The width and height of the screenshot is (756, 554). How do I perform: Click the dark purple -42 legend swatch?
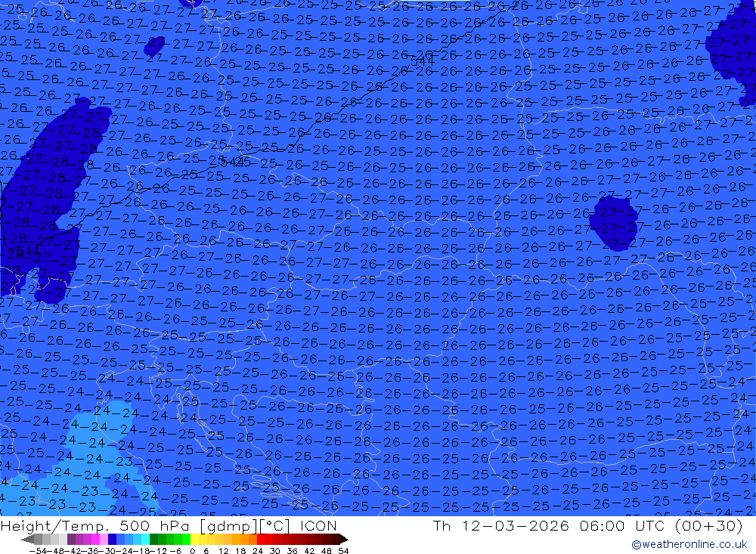71,539
